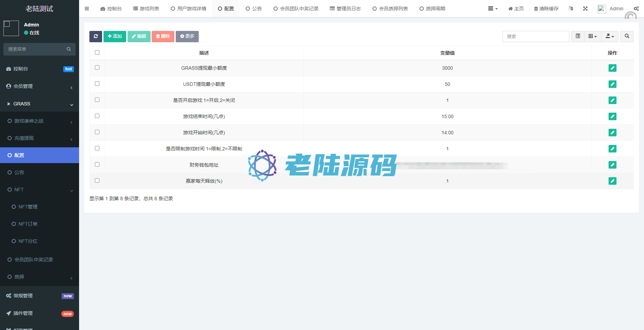Click the edit pencil for GRASS提现最小额度 row
The width and height of the screenshot is (644, 330).
pos(612,68)
